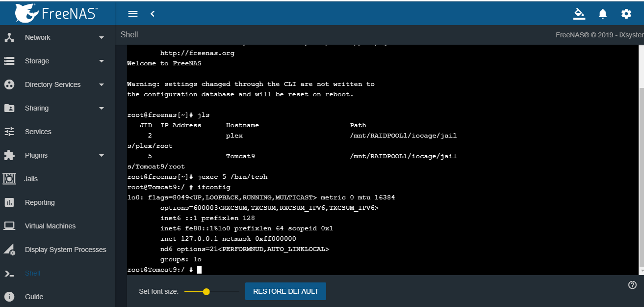
Task: Open the alerts bell icon
Action: coord(603,14)
